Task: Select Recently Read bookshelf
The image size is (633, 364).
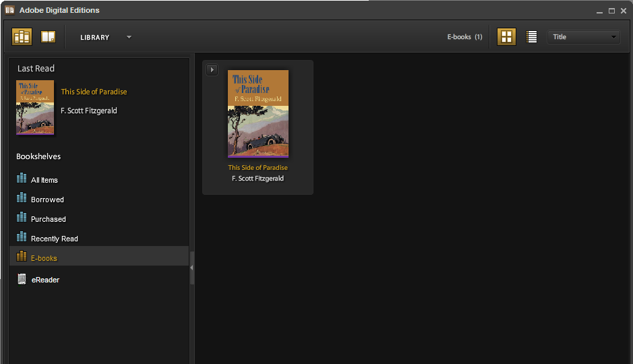Action: pyautogui.click(x=99, y=238)
